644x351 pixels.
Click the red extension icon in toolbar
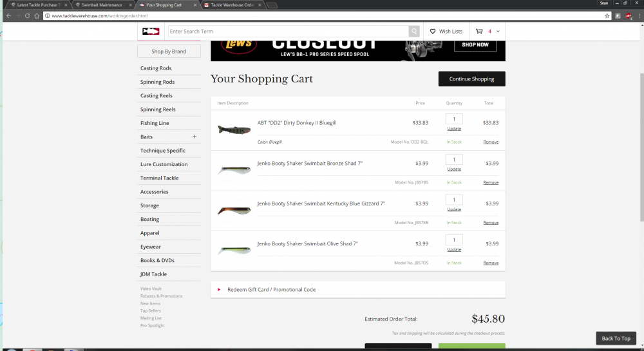[x=629, y=15]
